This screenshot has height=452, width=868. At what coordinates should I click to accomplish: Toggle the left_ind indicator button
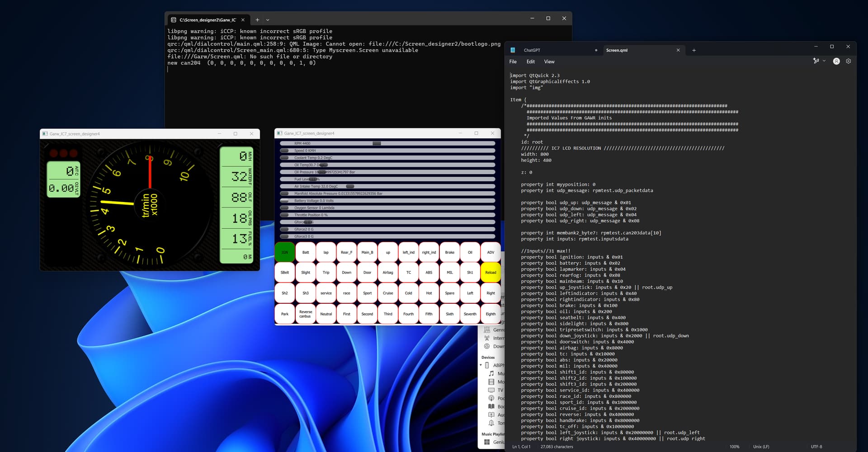[408, 252]
